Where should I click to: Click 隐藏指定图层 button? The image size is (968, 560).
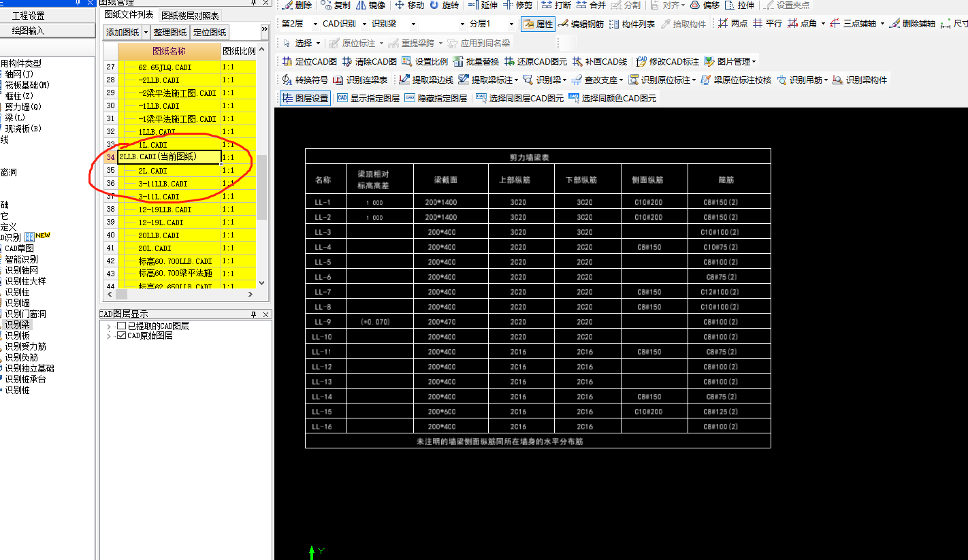[x=436, y=98]
